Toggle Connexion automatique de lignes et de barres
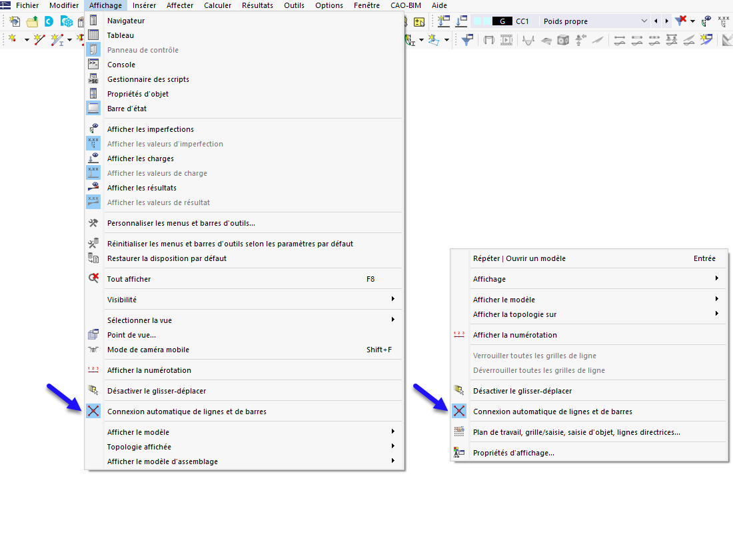The width and height of the screenshot is (733, 560). [x=187, y=411]
